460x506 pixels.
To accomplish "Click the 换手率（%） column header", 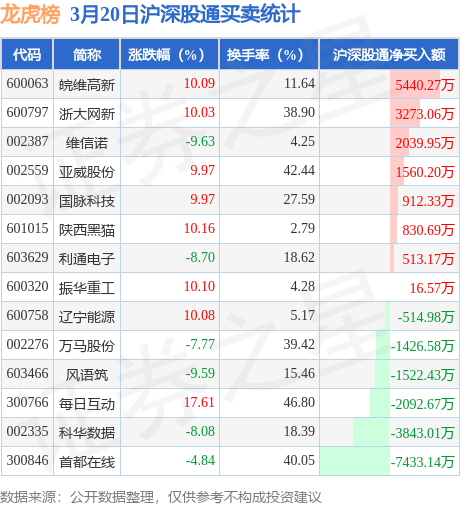I will (x=269, y=55).
